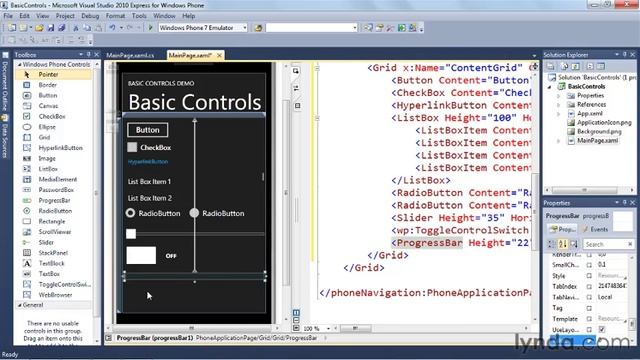Screen dimensions: 640x360
Task: Switch to the MainPage.xaml.cs tab
Action: [130, 55]
